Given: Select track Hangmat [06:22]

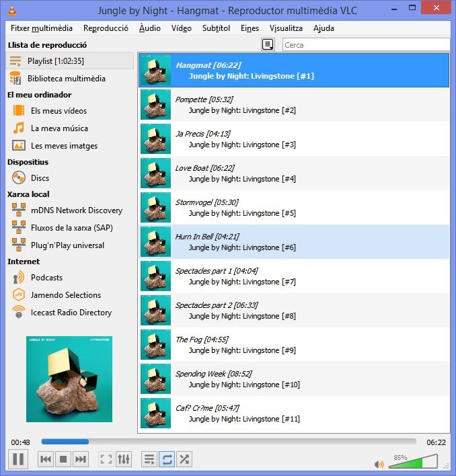Looking at the screenshot, I should [x=294, y=71].
